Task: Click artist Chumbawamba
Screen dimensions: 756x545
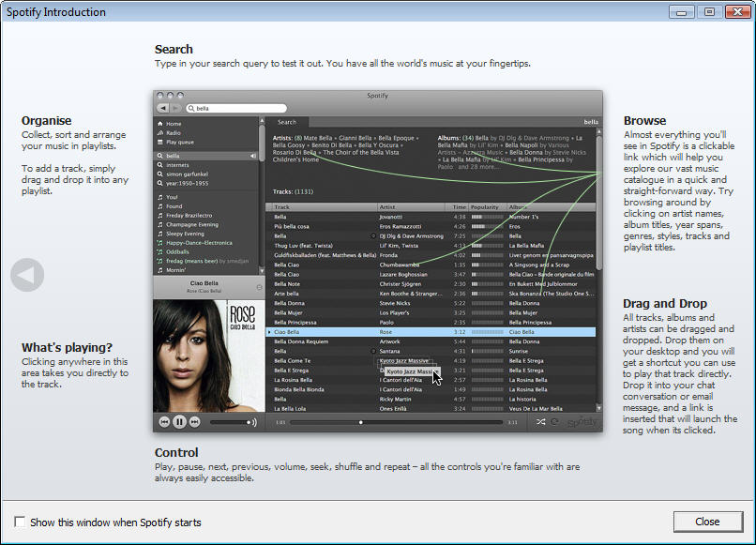Action: click(400, 265)
